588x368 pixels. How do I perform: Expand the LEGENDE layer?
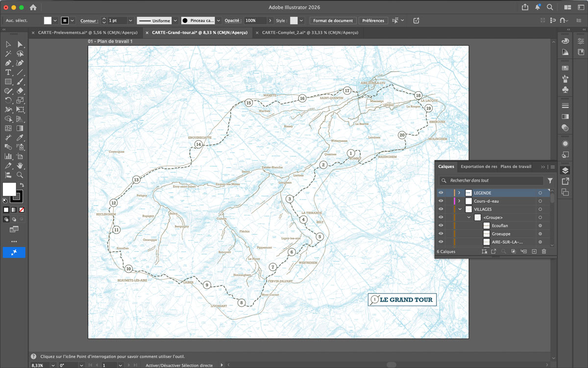pos(459,193)
